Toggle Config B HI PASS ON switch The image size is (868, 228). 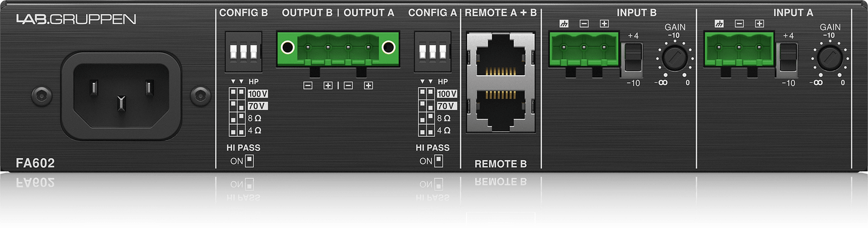click(250, 161)
